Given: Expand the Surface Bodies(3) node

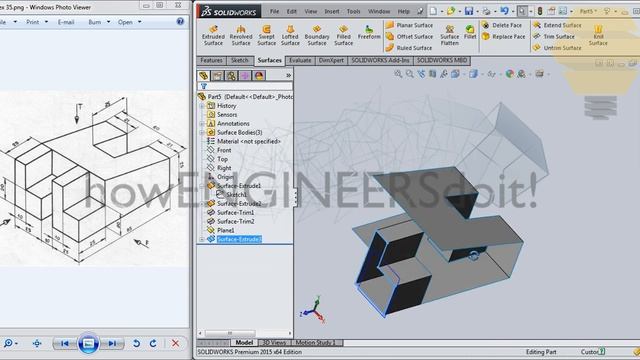Looking at the screenshot, I should (202, 133).
